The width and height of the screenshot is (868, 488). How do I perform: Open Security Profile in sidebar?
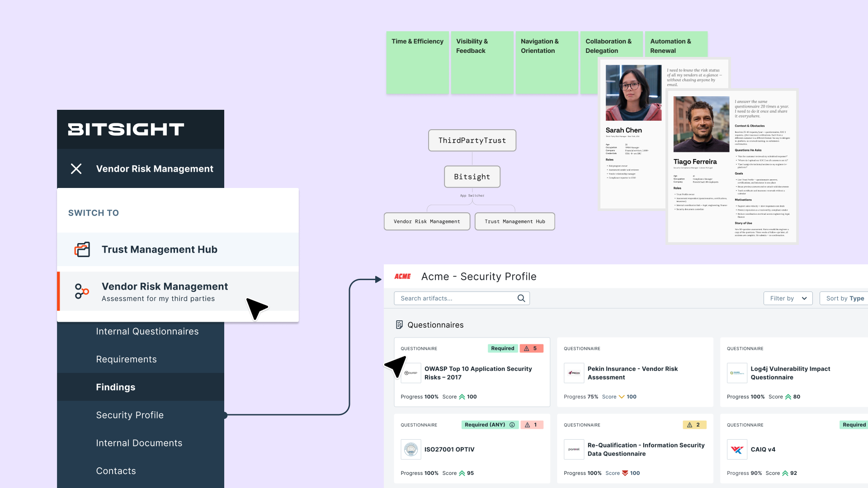pyautogui.click(x=130, y=415)
